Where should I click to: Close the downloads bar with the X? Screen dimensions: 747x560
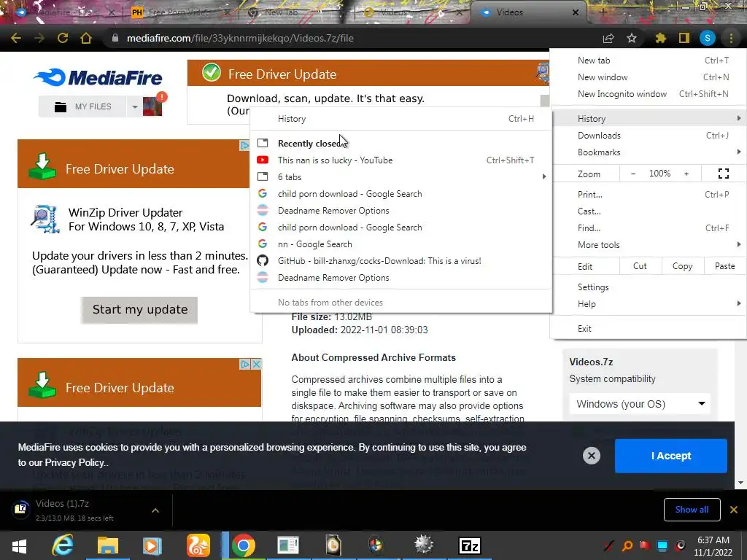tap(734, 510)
